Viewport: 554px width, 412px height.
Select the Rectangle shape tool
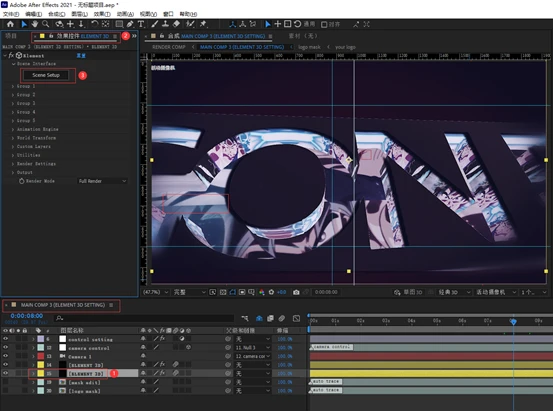coord(119,24)
